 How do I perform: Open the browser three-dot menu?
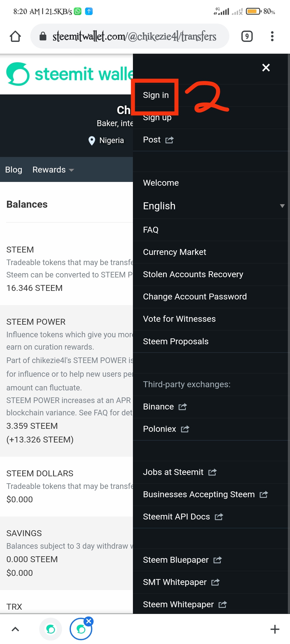click(x=272, y=36)
